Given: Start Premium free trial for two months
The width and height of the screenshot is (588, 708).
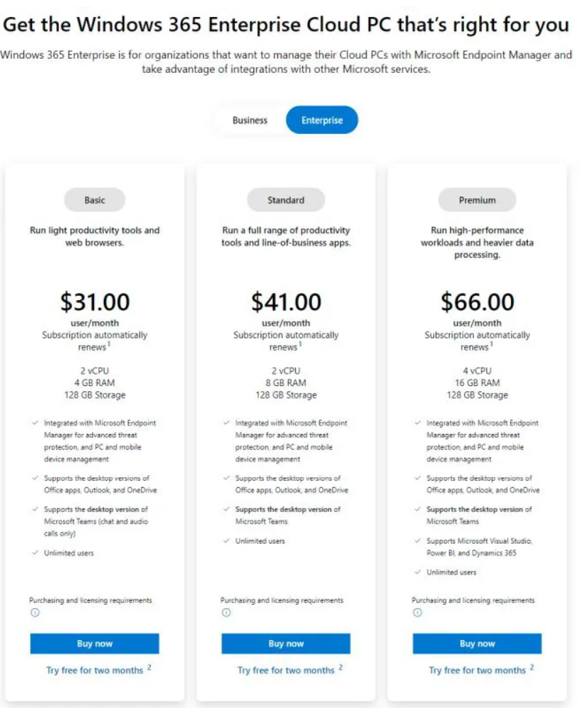Looking at the screenshot, I should [x=477, y=670].
